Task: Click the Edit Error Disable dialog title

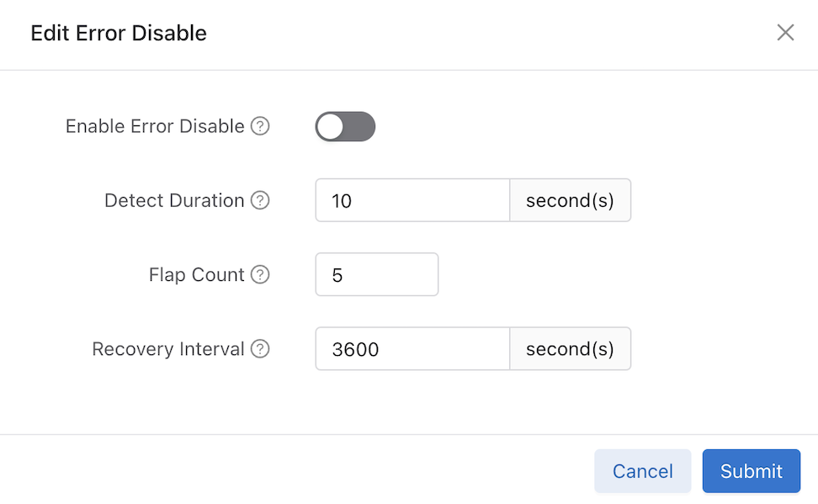Action: [x=119, y=33]
